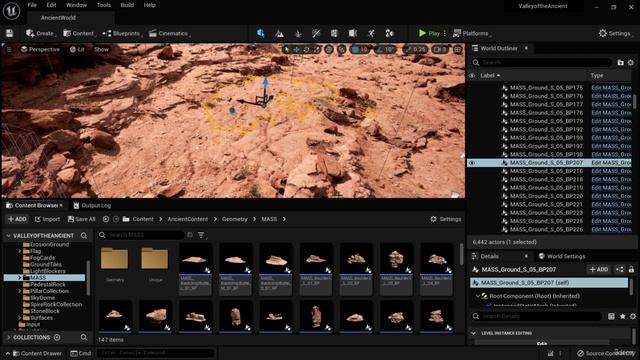The height and width of the screenshot is (360, 640).
Task: Click the save search icon beside Search MASS
Action: (190, 235)
